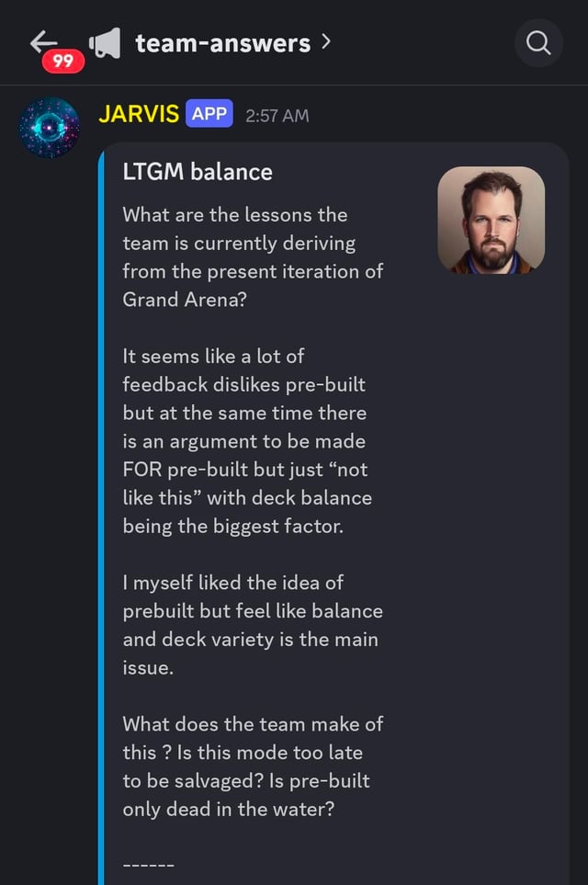Tap the back arrow to leave channel
The image size is (588, 885).
coord(44,41)
